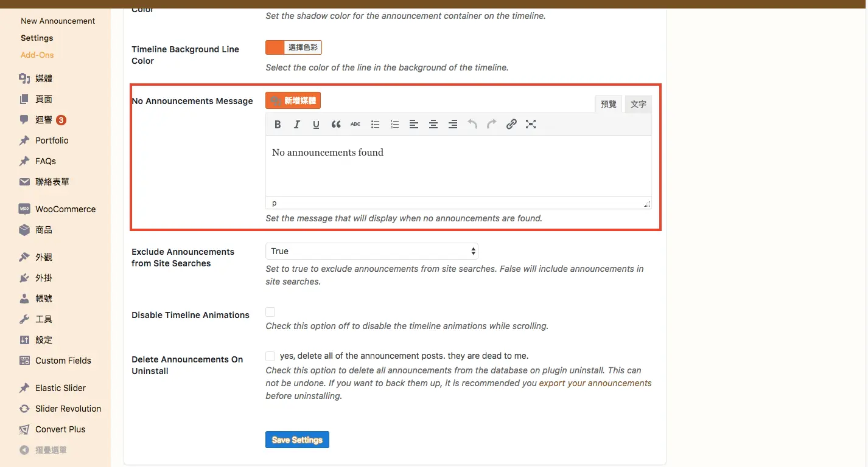
Task: Insert a link with the chain icon
Action: pos(511,124)
